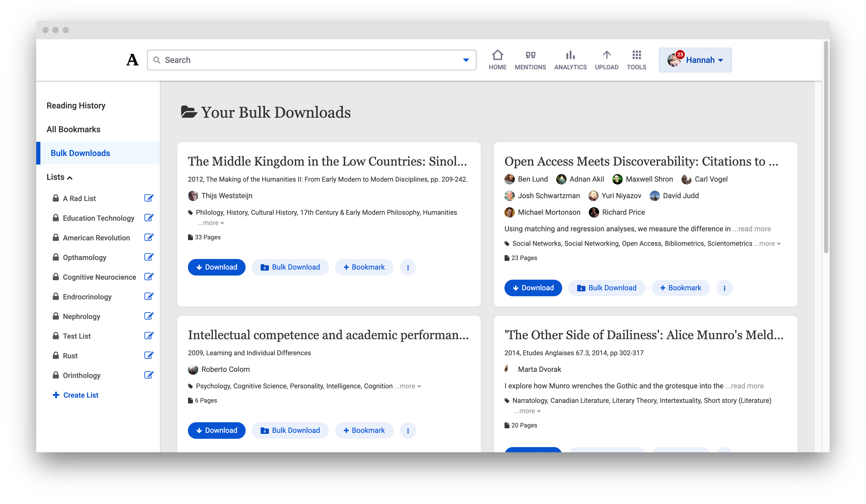Bookmark the Middle Kingdom paper

[x=364, y=267]
